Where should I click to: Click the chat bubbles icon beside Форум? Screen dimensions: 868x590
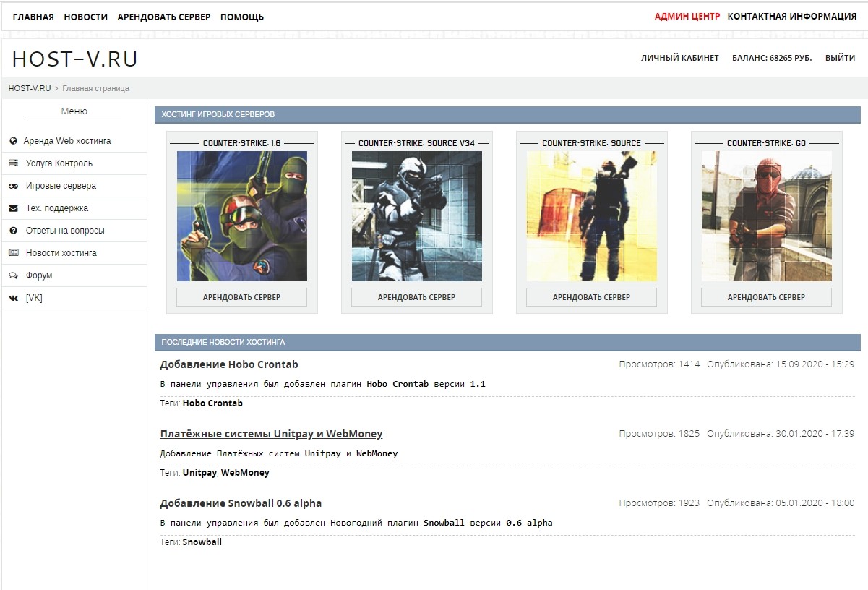click(x=13, y=275)
